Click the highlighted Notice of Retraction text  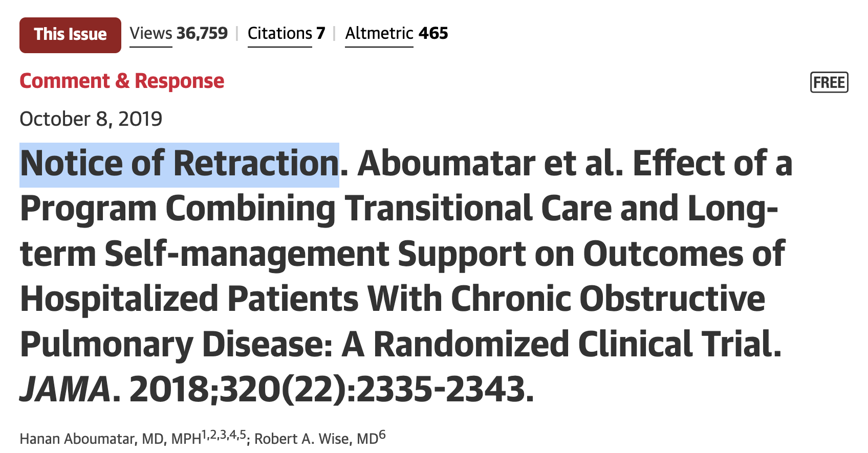(x=179, y=165)
